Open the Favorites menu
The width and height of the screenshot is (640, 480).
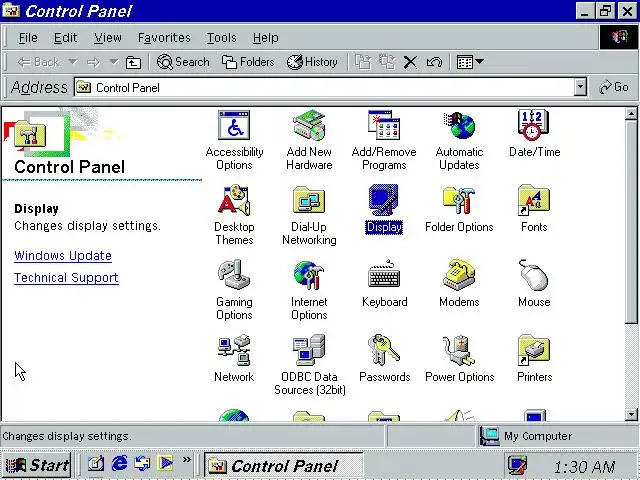pos(164,38)
